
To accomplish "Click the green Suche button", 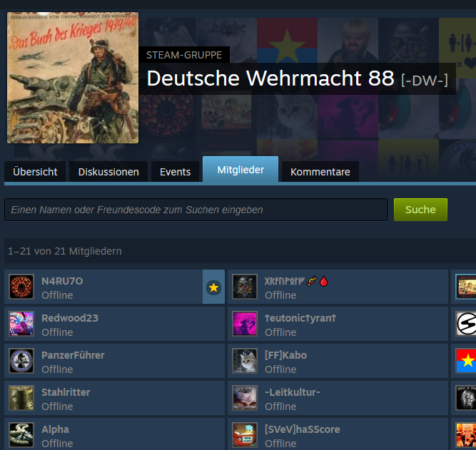I will (420, 210).
